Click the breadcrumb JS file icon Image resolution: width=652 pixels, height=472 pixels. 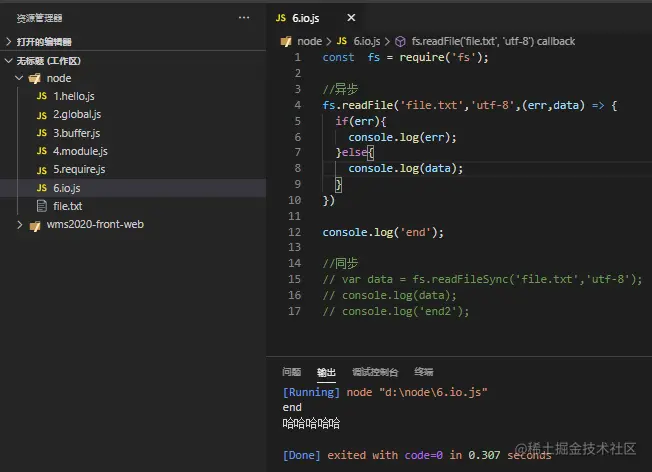tap(342, 41)
